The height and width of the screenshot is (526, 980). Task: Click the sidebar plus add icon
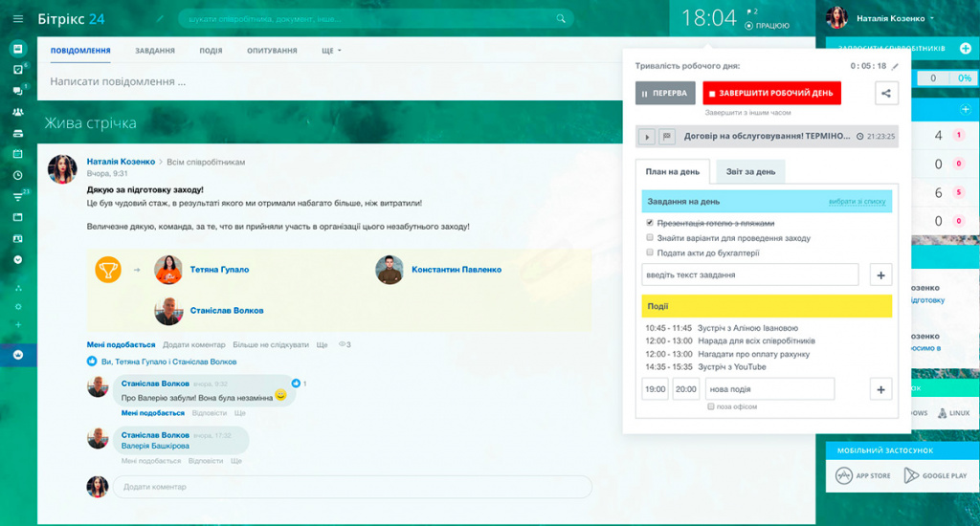pyautogui.click(x=17, y=325)
